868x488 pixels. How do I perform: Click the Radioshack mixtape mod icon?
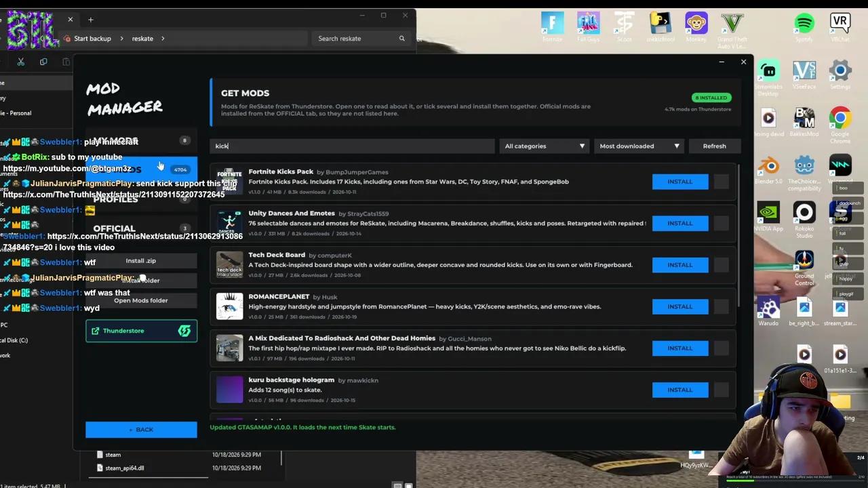pyautogui.click(x=229, y=348)
